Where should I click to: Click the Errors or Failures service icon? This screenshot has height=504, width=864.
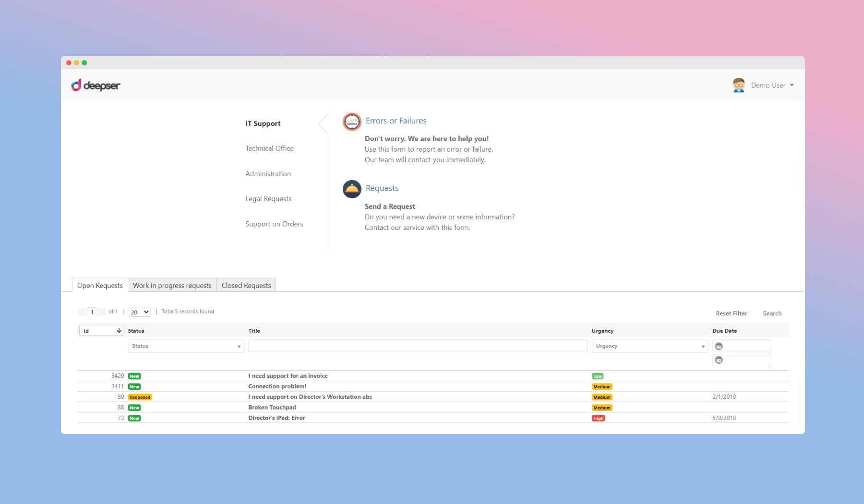click(x=352, y=121)
